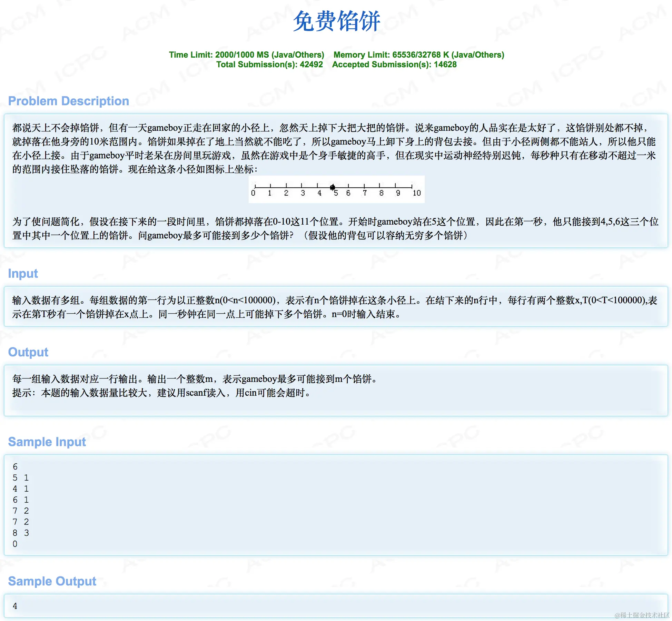Click the number line coordinate image

tap(336, 189)
